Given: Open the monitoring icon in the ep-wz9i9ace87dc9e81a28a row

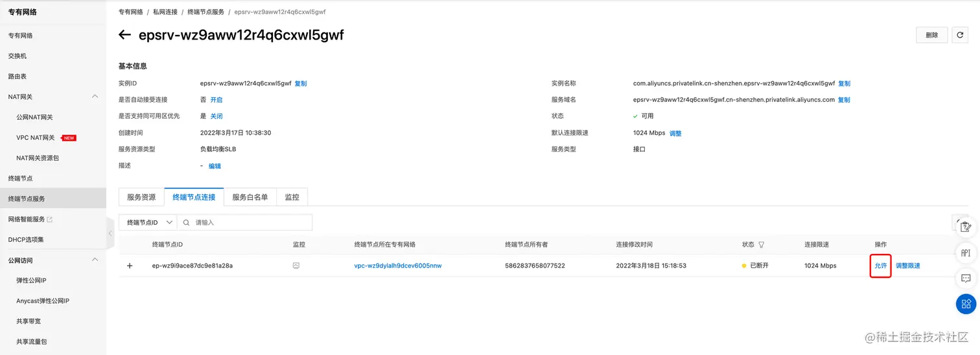Looking at the screenshot, I should [x=296, y=266].
